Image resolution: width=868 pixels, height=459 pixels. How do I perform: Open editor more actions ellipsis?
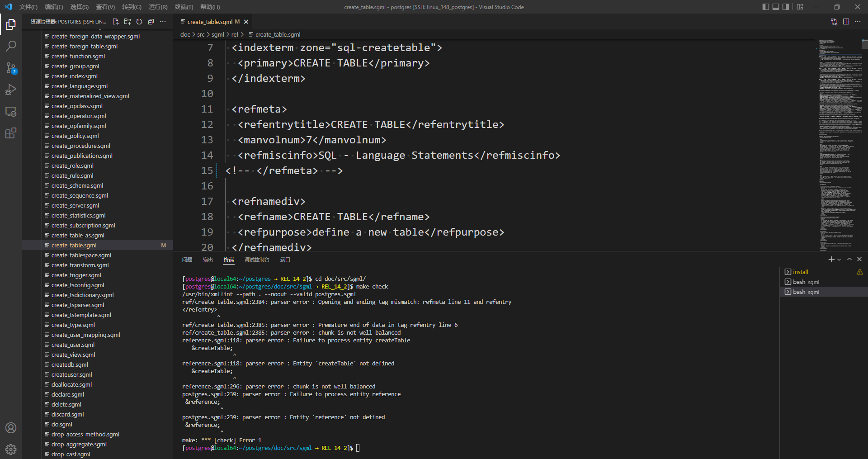[858, 22]
